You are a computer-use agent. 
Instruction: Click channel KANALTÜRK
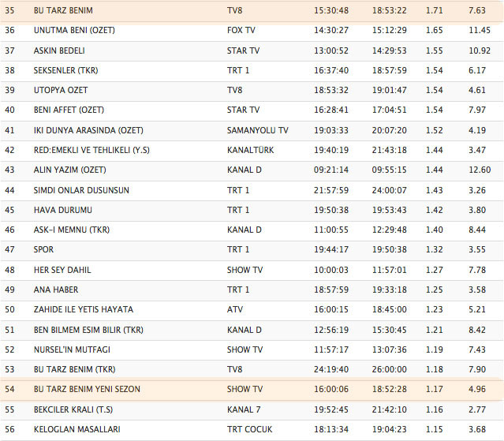[250, 150]
